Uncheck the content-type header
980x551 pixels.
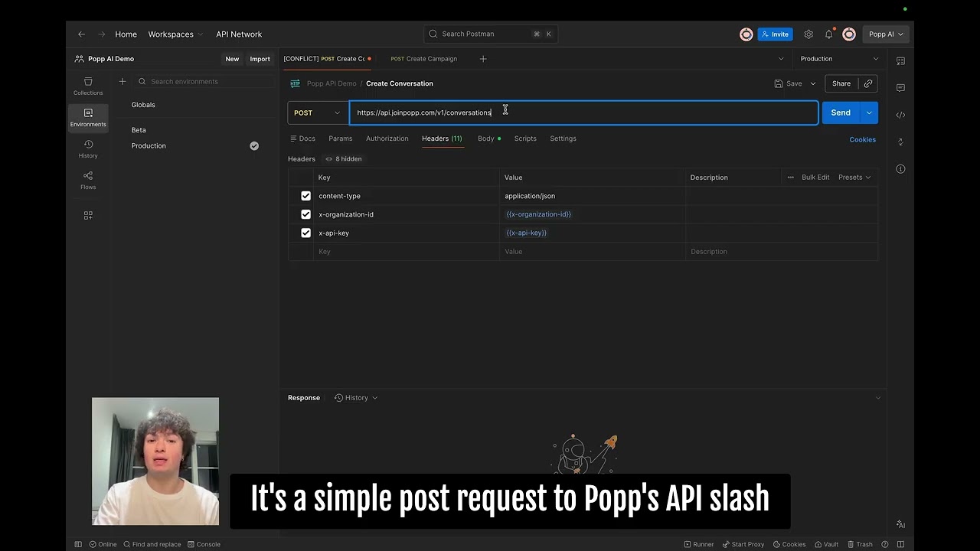[x=305, y=196]
